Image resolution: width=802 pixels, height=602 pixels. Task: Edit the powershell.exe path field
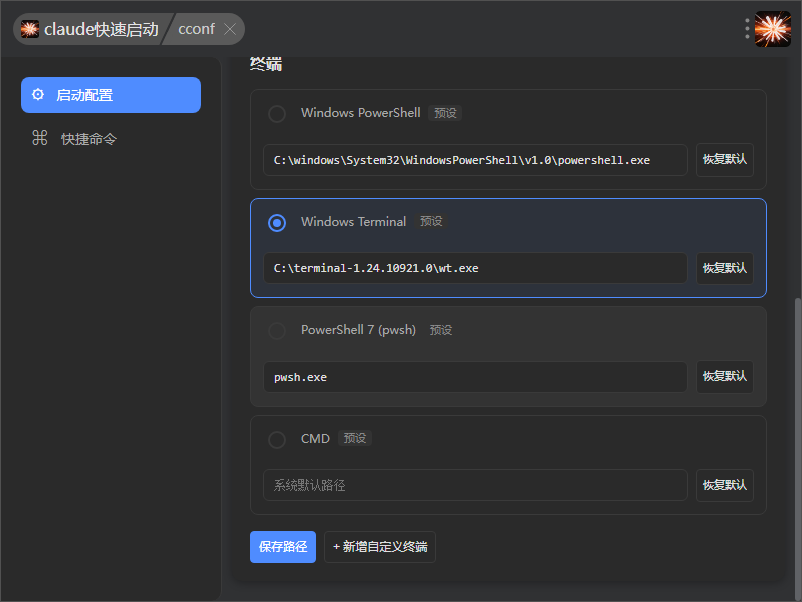475,160
